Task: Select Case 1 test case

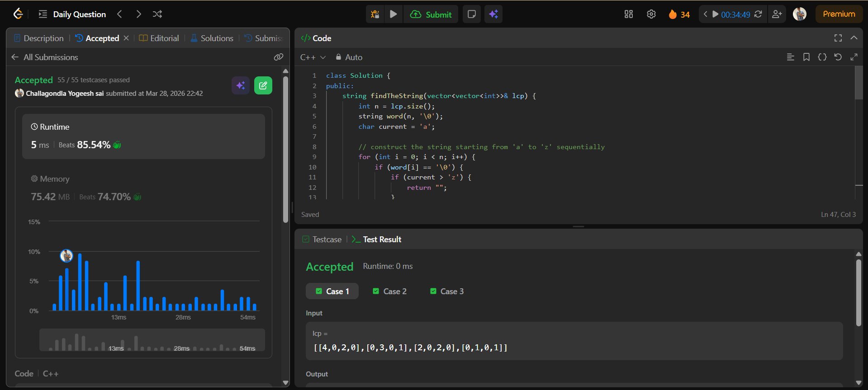Action: [332, 291]
